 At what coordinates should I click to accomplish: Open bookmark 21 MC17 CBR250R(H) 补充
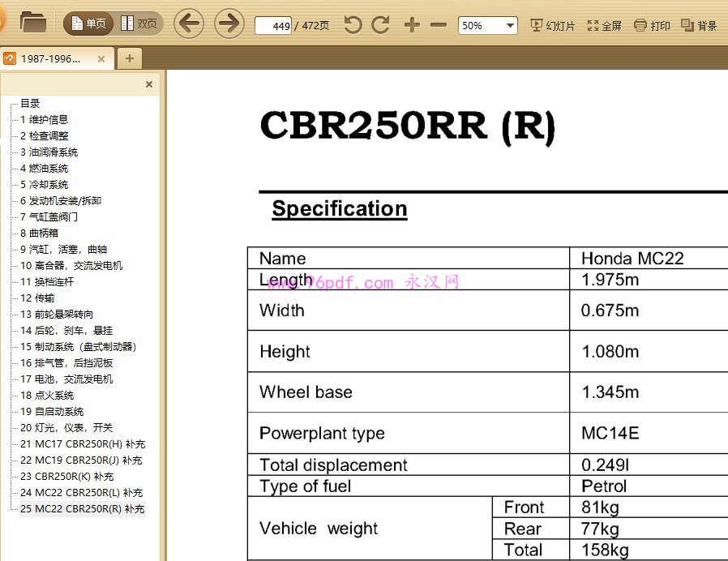coord(83,444)
